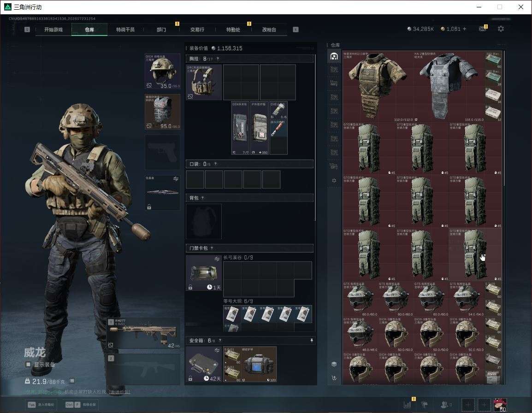Open the mail envelope icon at top right
Viewport: 532px width, 413px height.
tap(483, 29)
